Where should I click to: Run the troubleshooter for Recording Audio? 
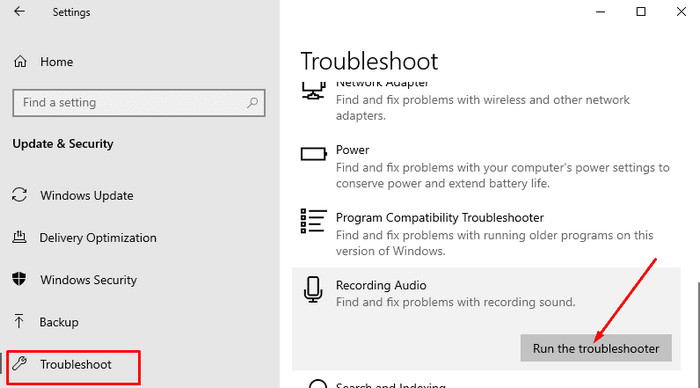point(596,348)
